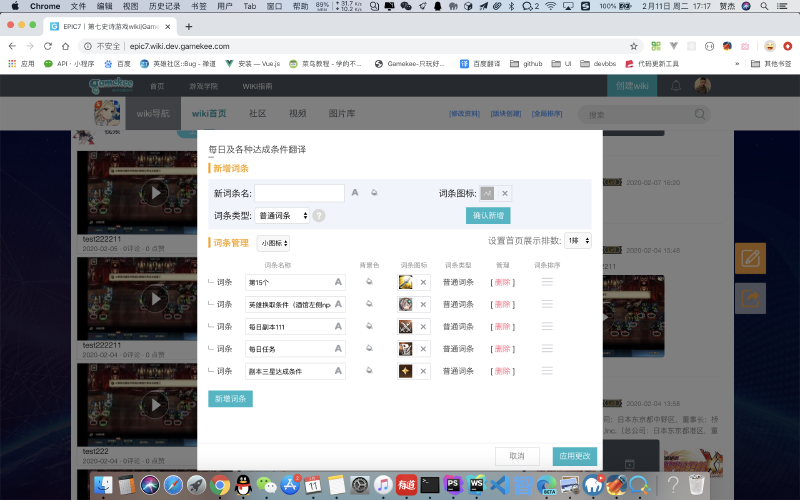This screenshot has width=800, height=500.
Task: Delete the 第15个 entry
Action: (x=503, y=282)
